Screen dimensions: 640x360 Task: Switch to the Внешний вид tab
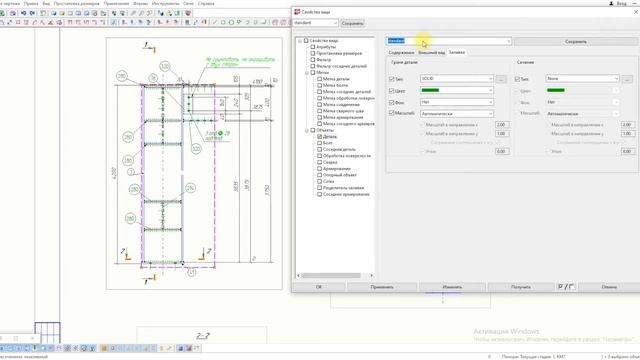coord(431,53)
